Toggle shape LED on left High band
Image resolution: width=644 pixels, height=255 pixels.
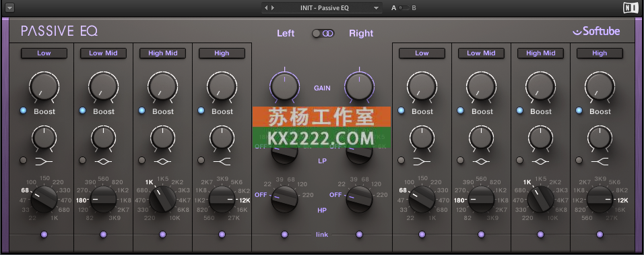[201, 161]
